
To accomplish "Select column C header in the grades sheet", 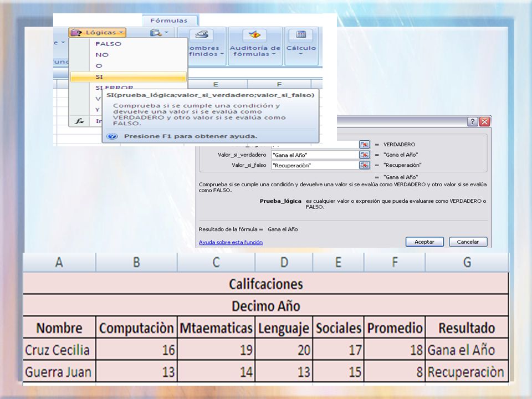I will (x=216, y=262).
